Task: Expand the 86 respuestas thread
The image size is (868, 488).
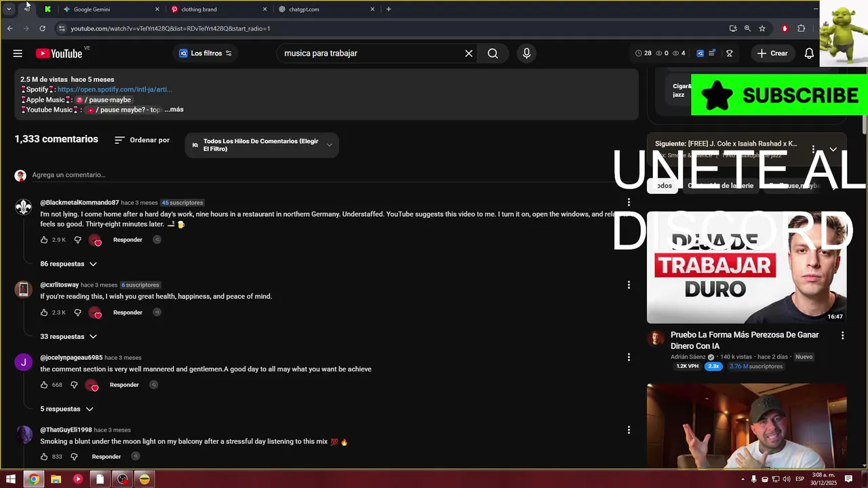Action: point(68,264)
